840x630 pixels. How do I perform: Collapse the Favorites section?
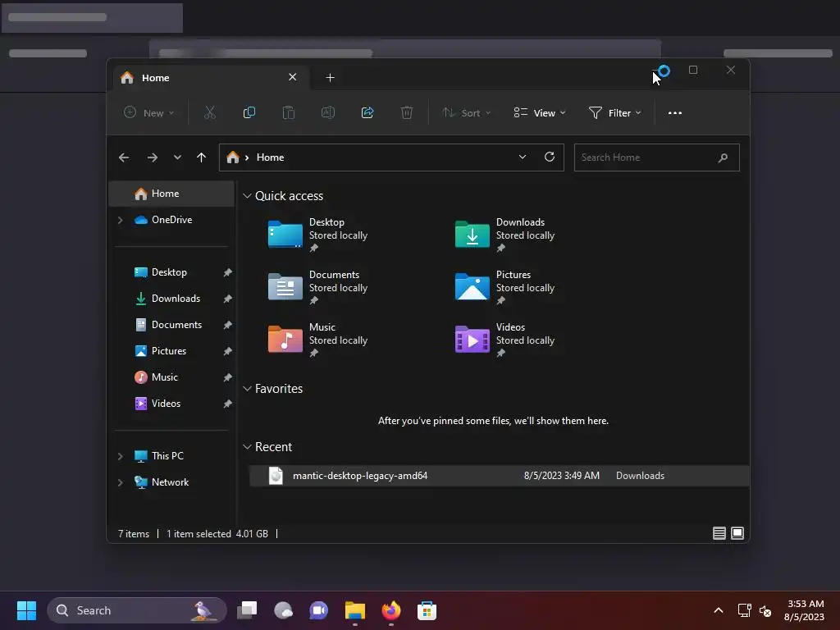(x=247, y=389)
